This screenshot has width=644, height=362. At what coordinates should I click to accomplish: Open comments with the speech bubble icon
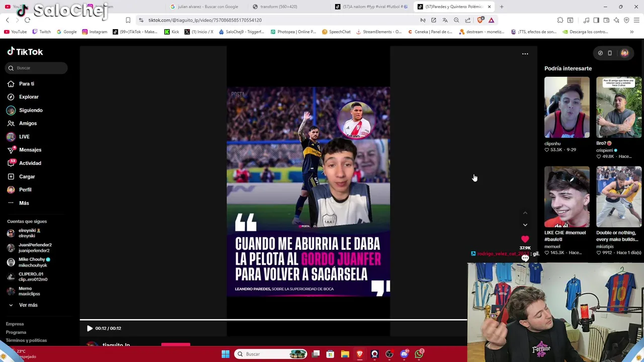(525, 258)
